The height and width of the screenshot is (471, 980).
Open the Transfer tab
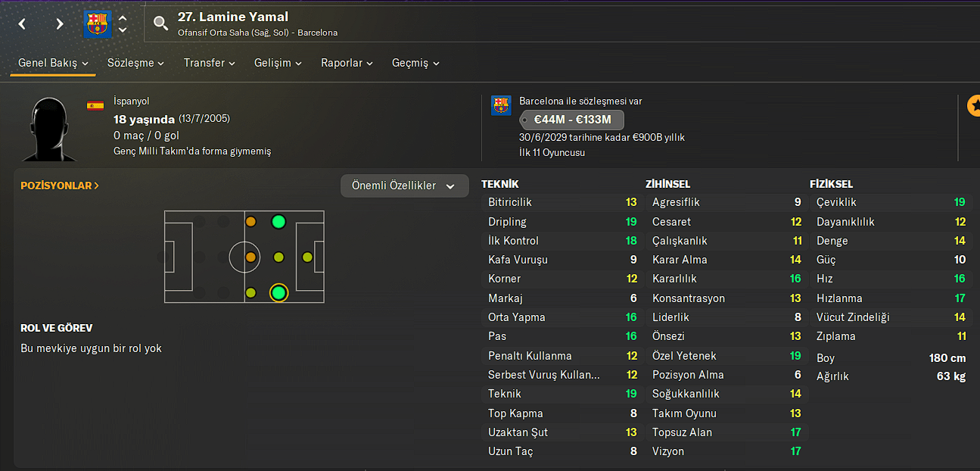coord(209,64)
